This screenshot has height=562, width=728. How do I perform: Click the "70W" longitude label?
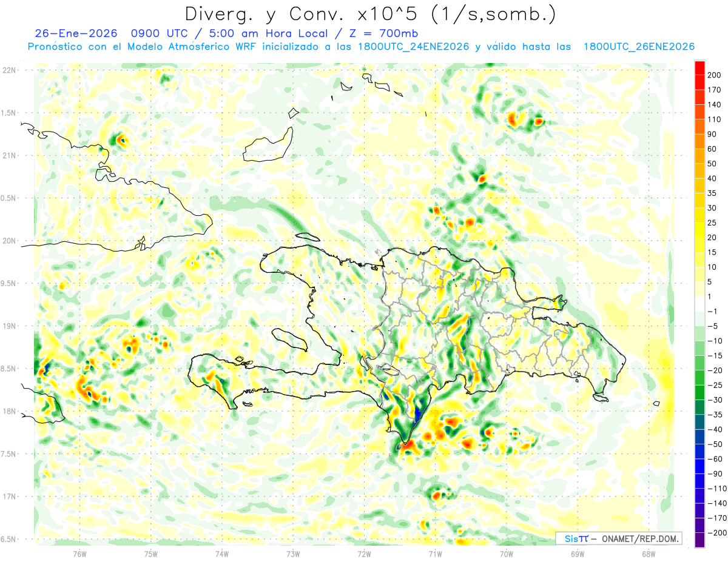tap(507, 554)
